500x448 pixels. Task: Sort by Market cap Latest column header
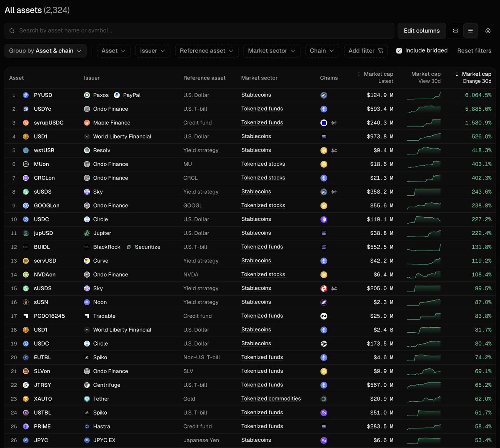377,77
